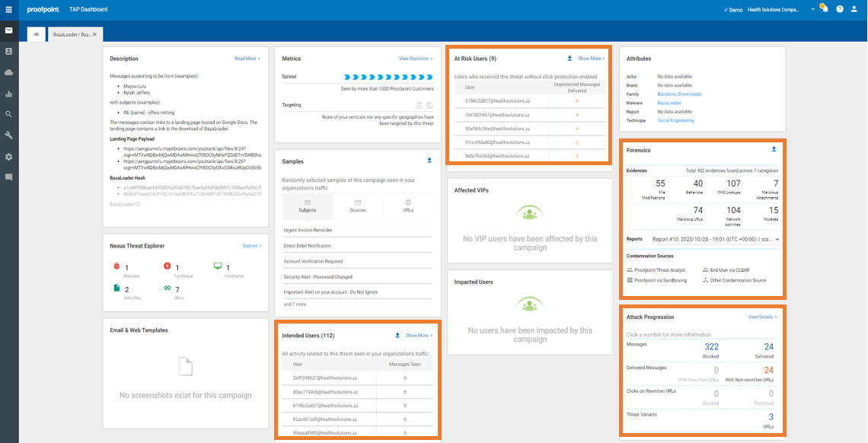Viewport: 868px width, 443px height.
Task: Click the 74 Malicious URLs count
Action: point(698,210)
